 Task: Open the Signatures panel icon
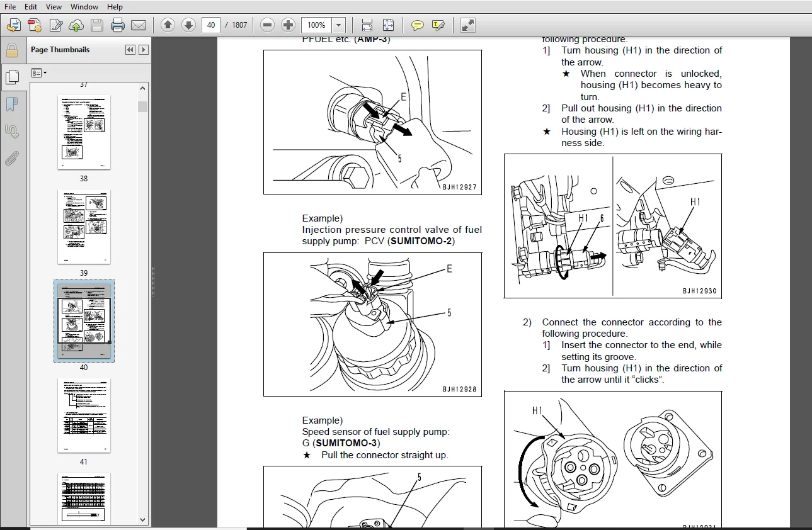tap(11, 131)
